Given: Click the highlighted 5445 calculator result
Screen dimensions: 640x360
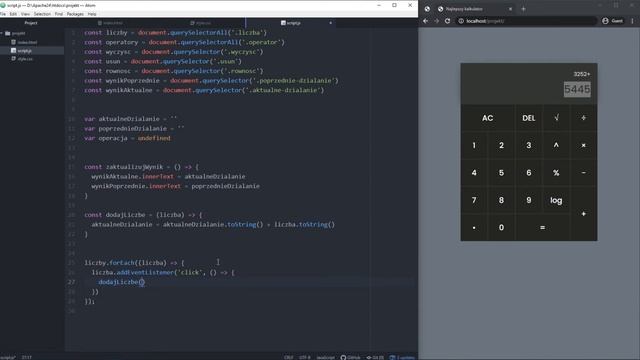Looking at the screenshot, I should [x=577, y=89].
